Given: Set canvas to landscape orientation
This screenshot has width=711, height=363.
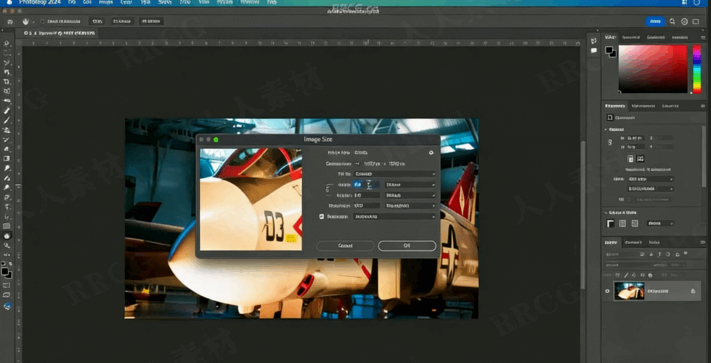Looking at the screenshot, I should pyautogui.click(x=640, y=159).
